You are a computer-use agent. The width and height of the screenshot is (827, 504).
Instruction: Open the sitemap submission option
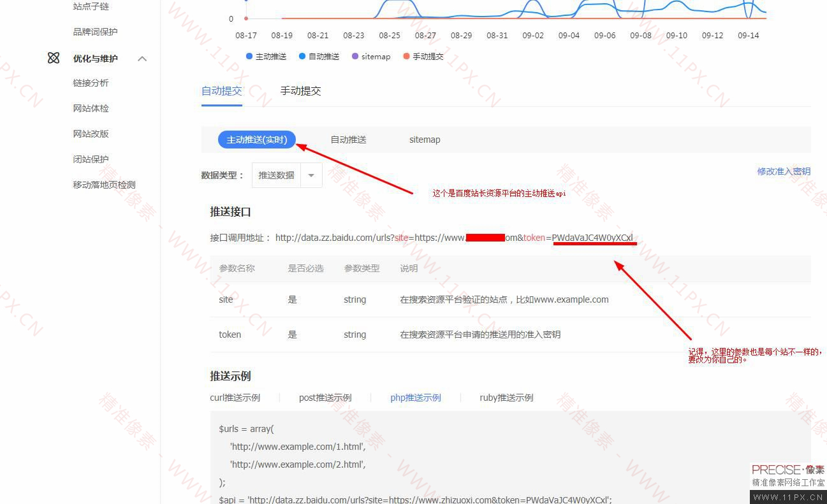(x=424, y=140)
